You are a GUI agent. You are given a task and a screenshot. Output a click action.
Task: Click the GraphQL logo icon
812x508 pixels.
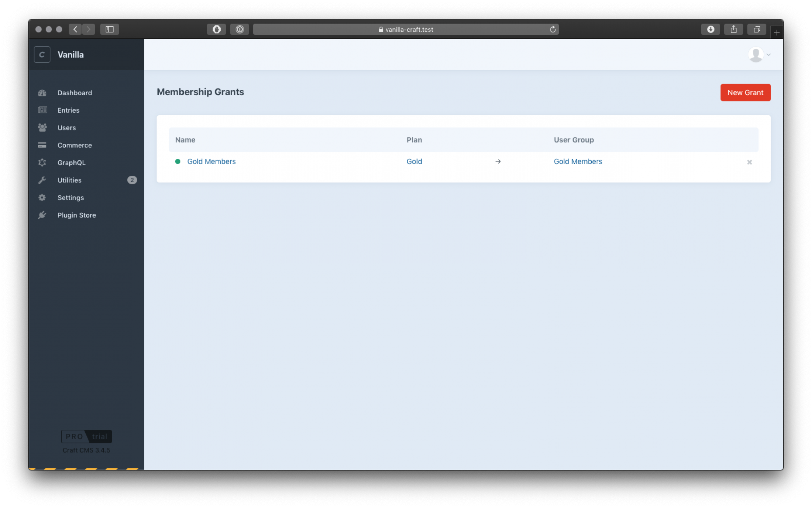[42, 163]
